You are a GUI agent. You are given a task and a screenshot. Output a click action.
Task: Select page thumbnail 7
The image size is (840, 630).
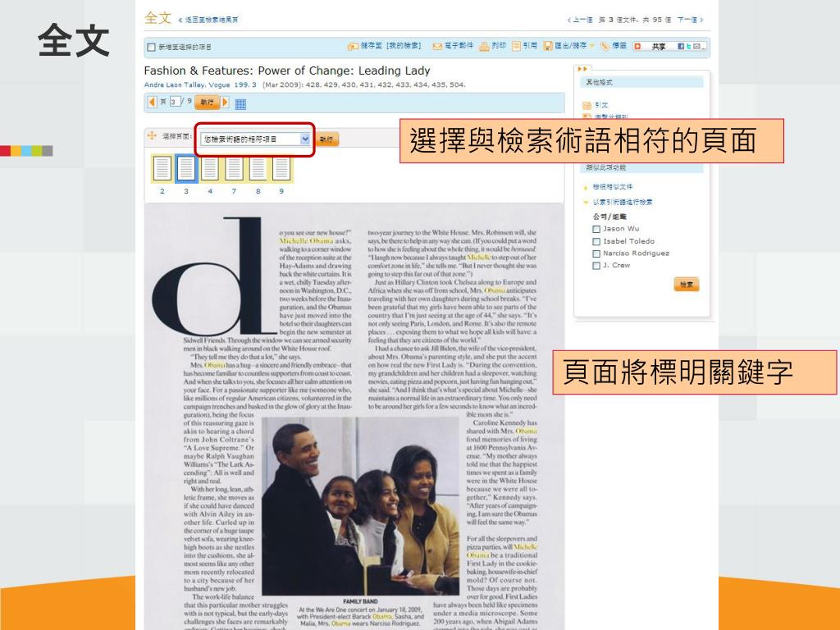click(x=234, y=168)
